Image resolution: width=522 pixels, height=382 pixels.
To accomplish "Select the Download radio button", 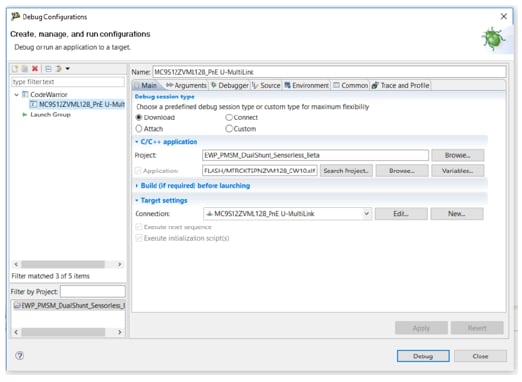I will click(x=139, y=118).
